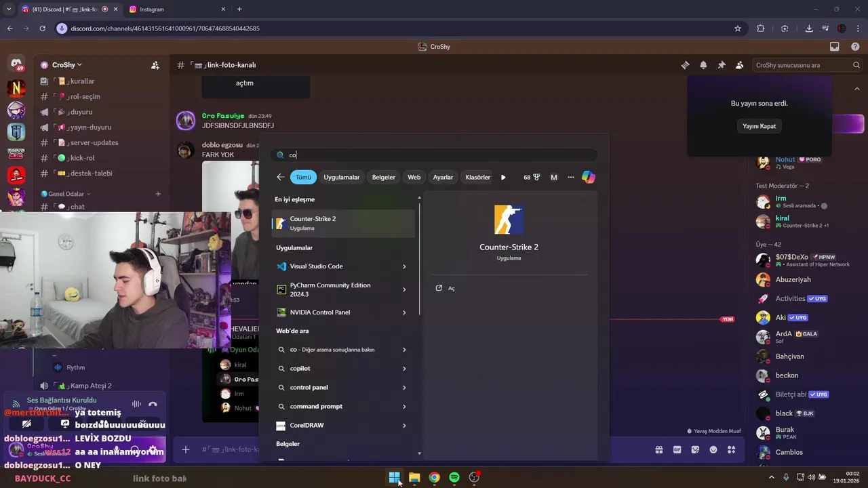Open the red N server icon
This screenshot has height=488, width=868.
16,88
